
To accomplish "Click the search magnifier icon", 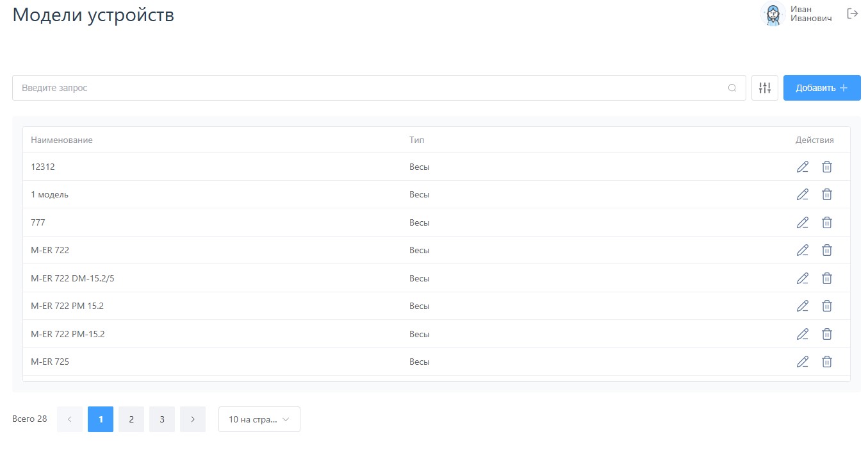I will (732, 88).
